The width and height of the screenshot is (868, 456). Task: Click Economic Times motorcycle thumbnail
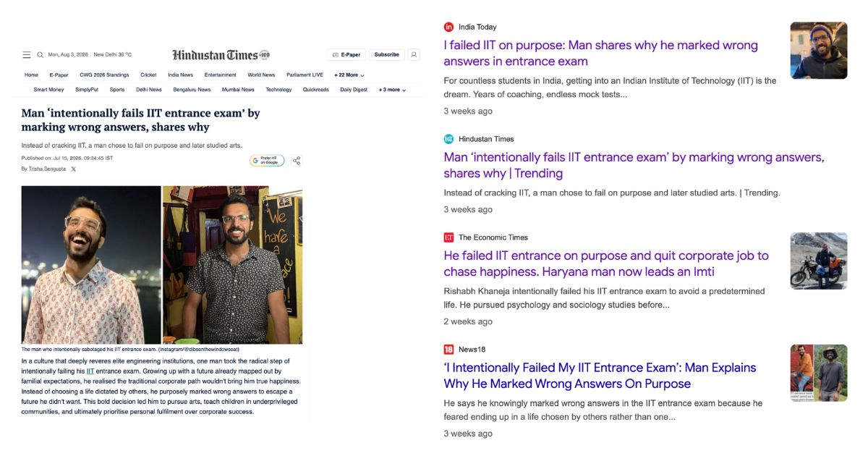819,261
